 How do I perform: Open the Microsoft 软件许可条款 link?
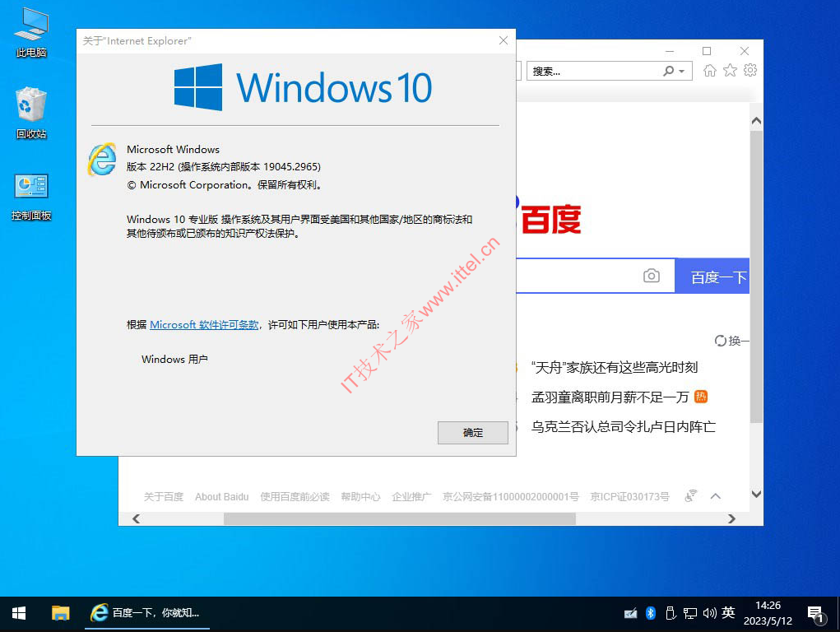[204, 324]
